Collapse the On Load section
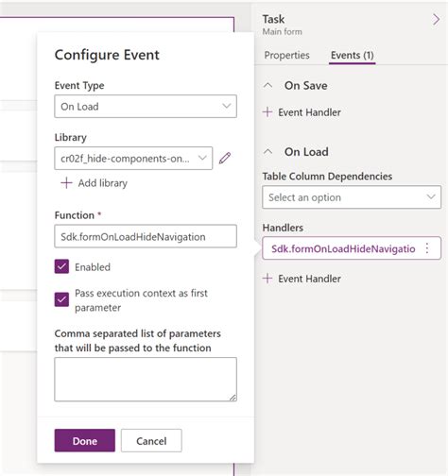 pos(267,152)
